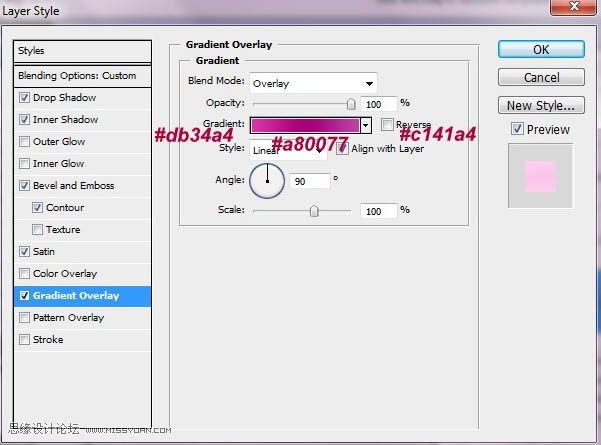Image resolution: width=601 pixels, height=445 pixels.
Task: Enable the Inner Glow checkbox
Action: coord(24,164)
